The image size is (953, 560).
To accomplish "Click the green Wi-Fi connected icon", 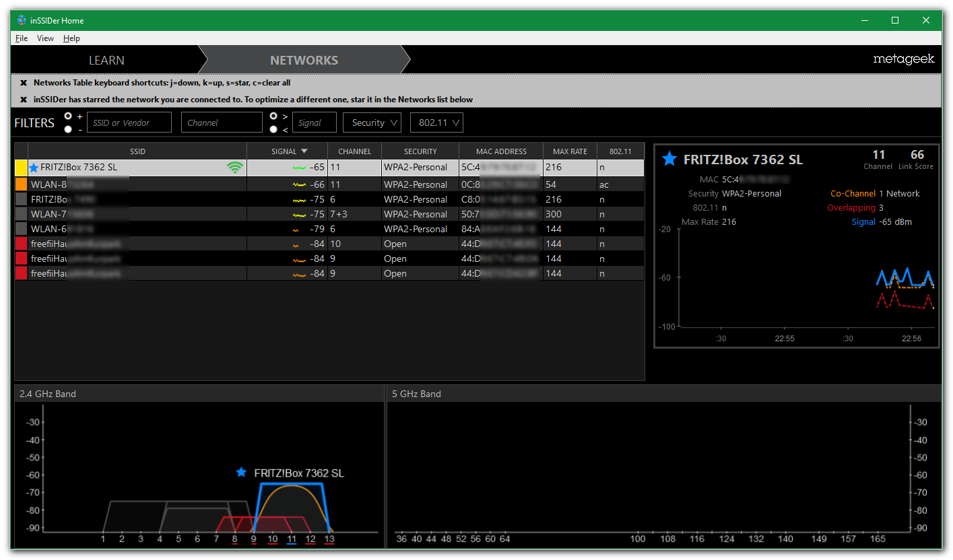I will tap(234, 168).
